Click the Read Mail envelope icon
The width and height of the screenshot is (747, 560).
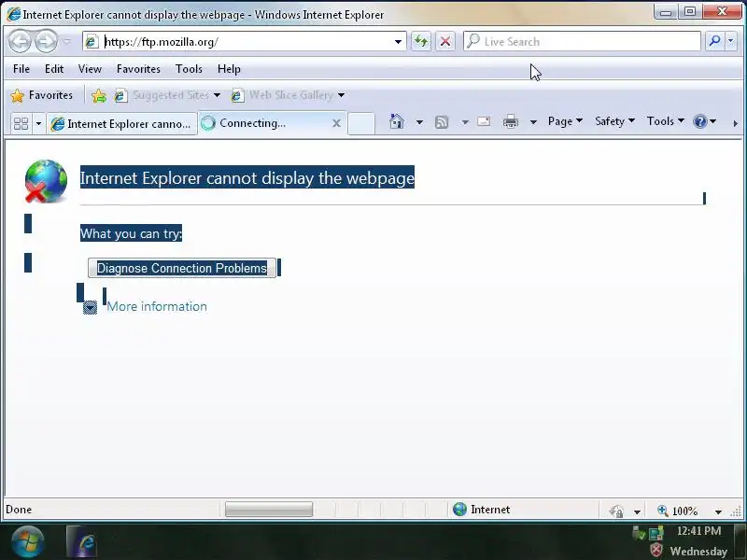[x=484, y=122]
